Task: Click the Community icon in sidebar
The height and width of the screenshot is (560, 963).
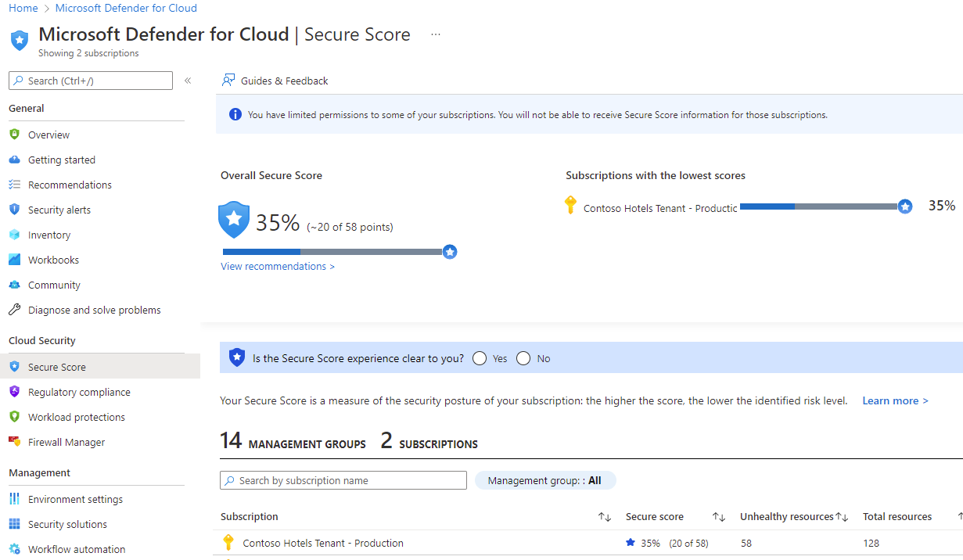Action: tap(14, 285)
